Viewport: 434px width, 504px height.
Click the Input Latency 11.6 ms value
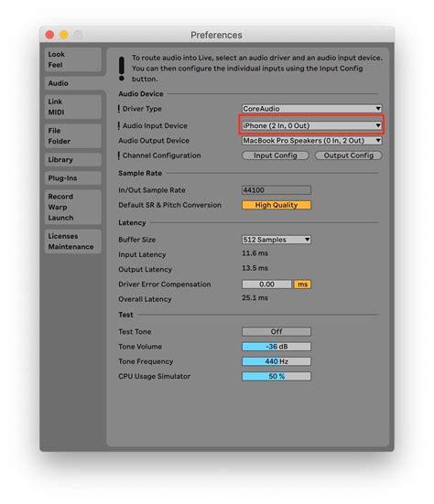pyautogui.click(x=255, y=253)
